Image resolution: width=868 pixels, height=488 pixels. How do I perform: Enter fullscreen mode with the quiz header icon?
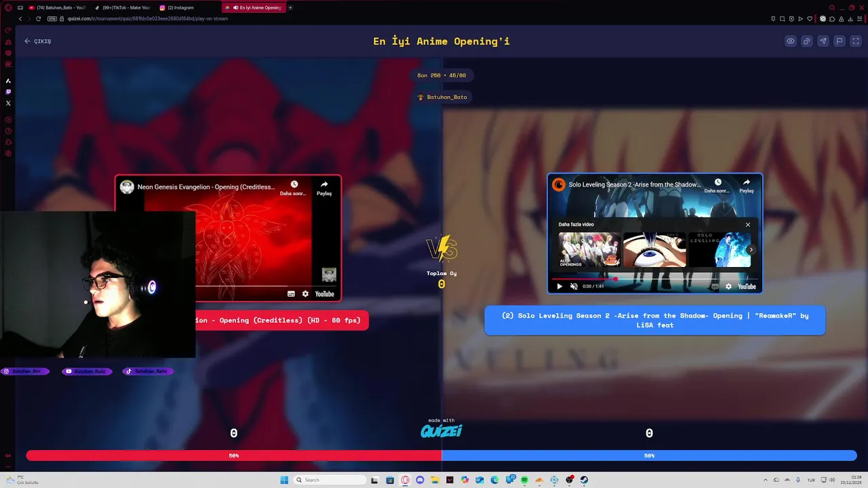coord(856,41)
